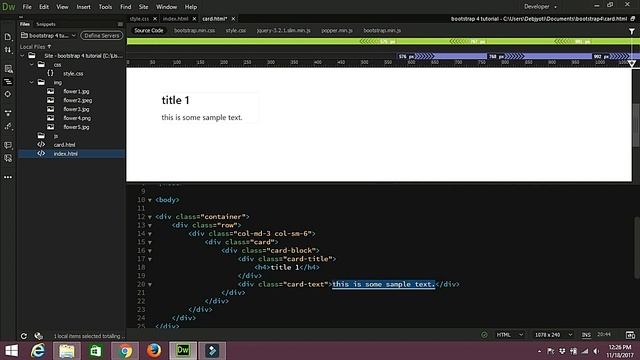This screenshot has width=640, height=360.
Task: Select flower1.jpg in the Files panel
Action: point(76,91)
